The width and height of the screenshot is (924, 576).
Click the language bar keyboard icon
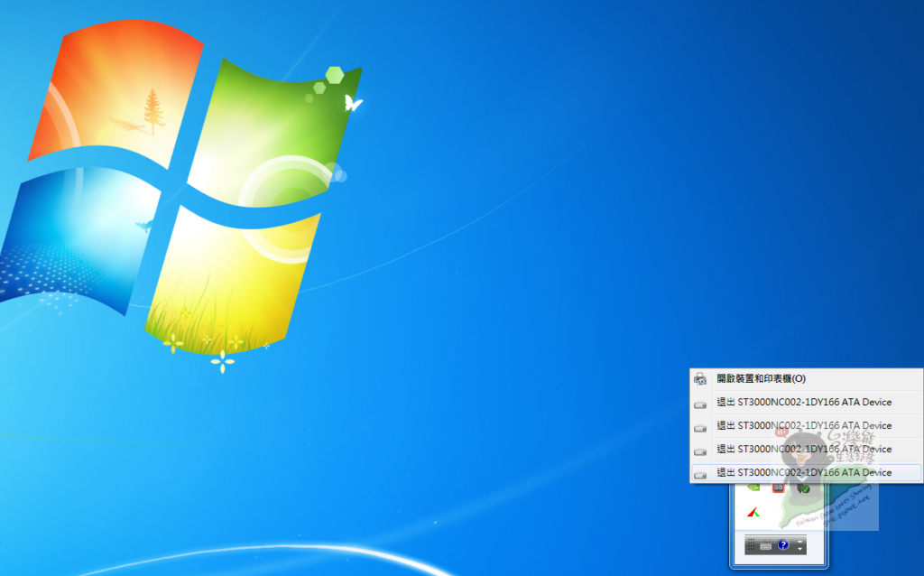click(x=766, y=546)
